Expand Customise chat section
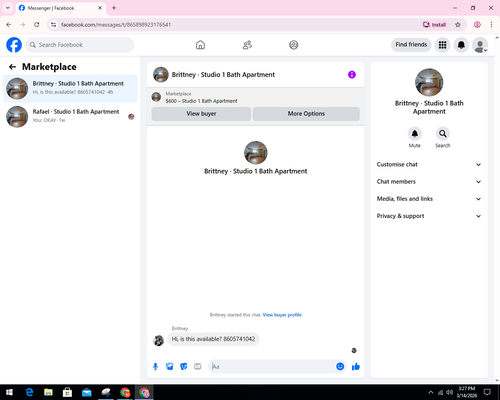Image resolution: width=500 pixels, height=400 pixels. pos(429,164)
